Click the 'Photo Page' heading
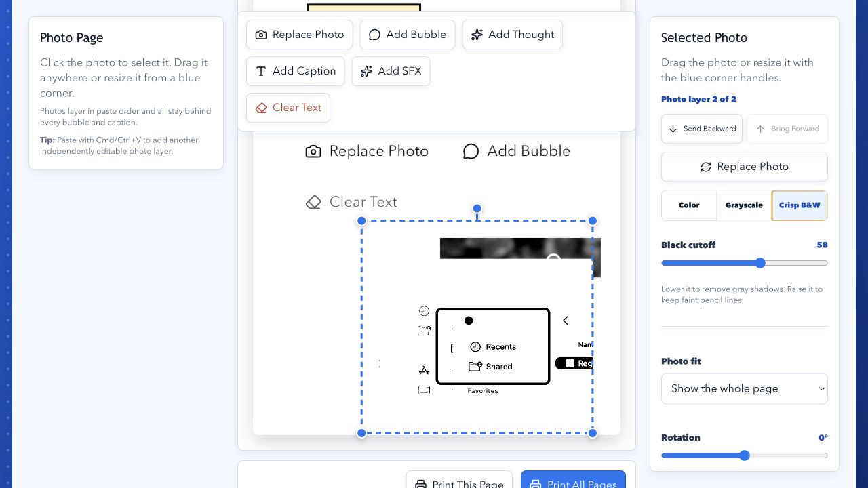Image resolution: width=868 pixels, height=488 pixels. click(71, 38)
